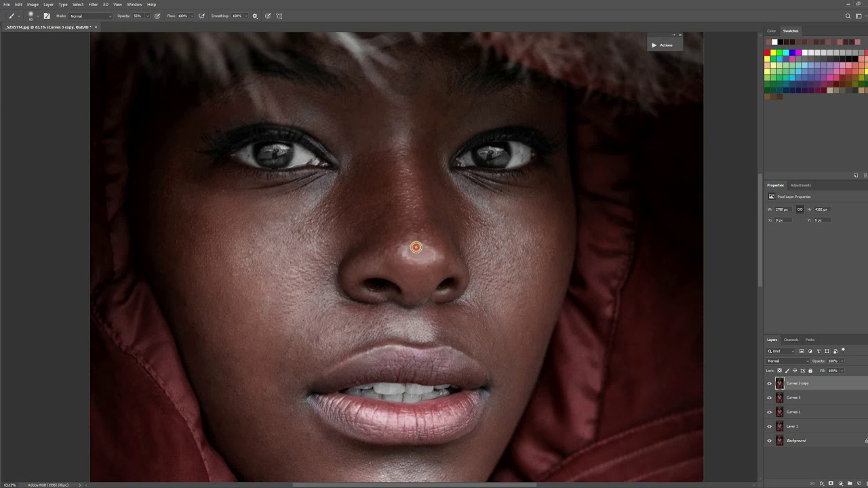The height and width of the screenshot is (488, 868).
Task: Open the Layer menu
Action: click(48, 4)
